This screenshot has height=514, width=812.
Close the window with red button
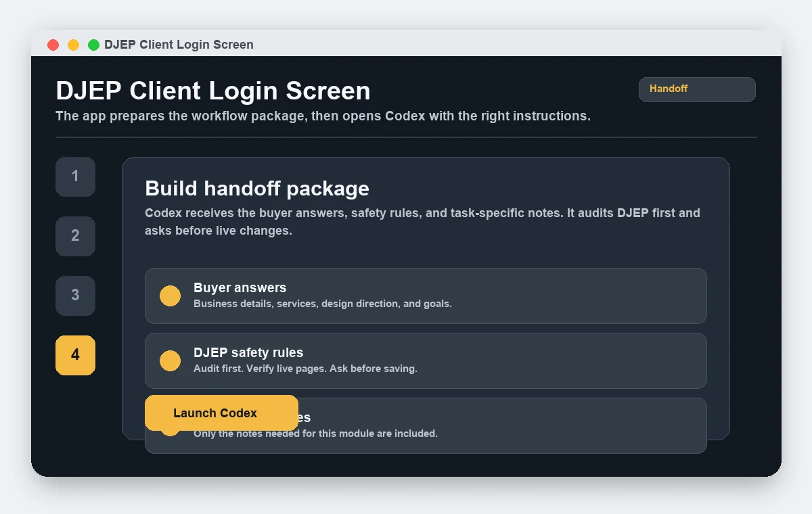tap(53, 45)
